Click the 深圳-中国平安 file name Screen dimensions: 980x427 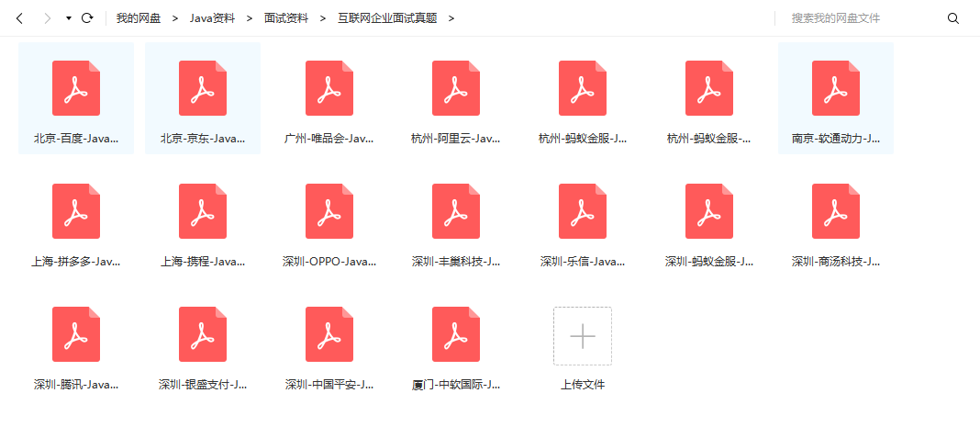329,385
